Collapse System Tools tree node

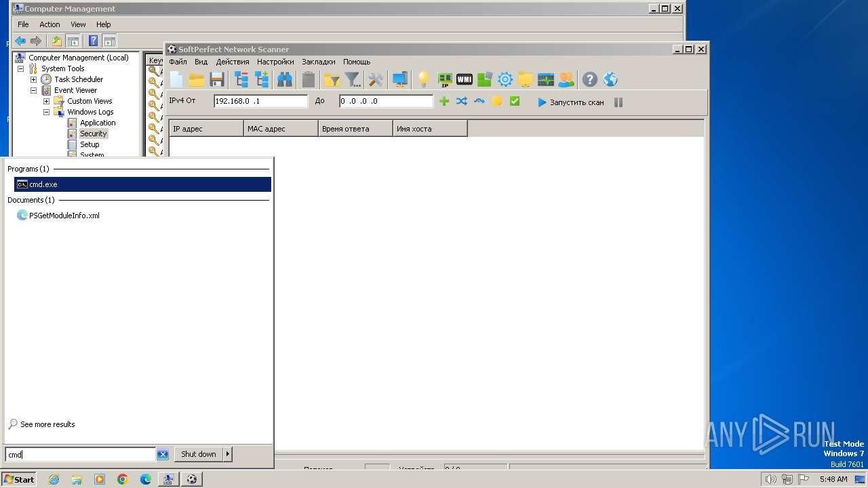tap(21, 68)
